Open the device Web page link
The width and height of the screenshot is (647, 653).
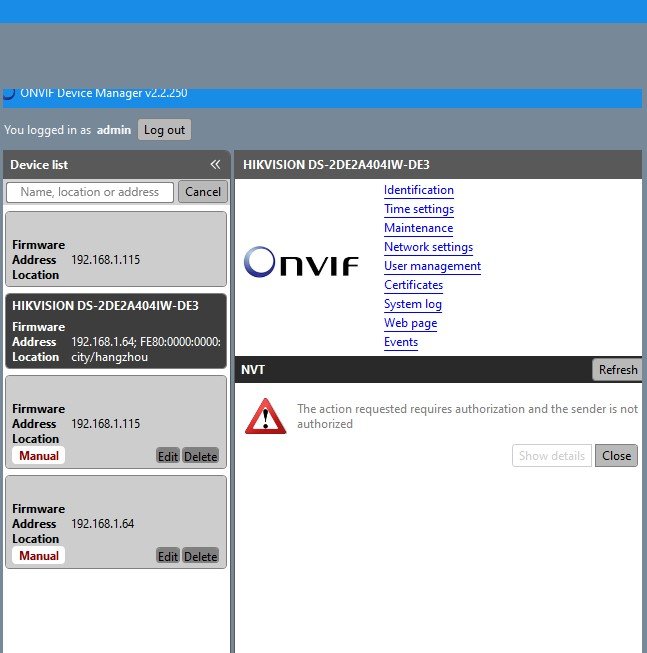point(410,323)
